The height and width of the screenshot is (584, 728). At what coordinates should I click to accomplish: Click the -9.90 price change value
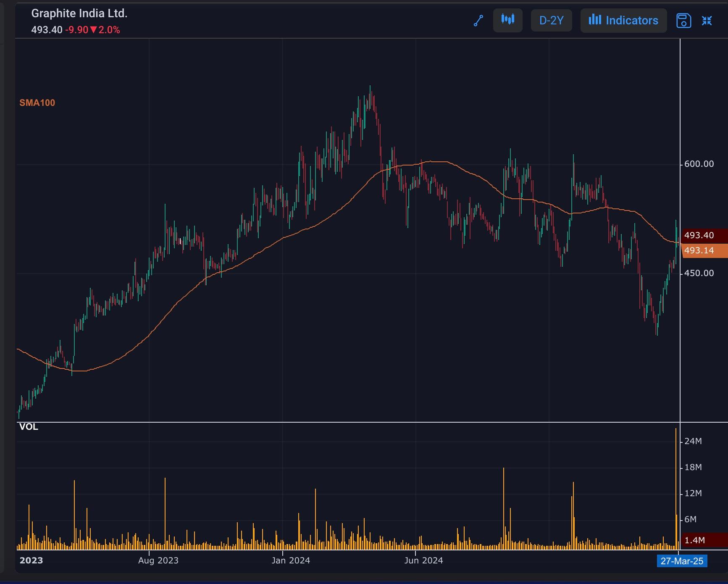pyautogui.click(x=76, y=30)
